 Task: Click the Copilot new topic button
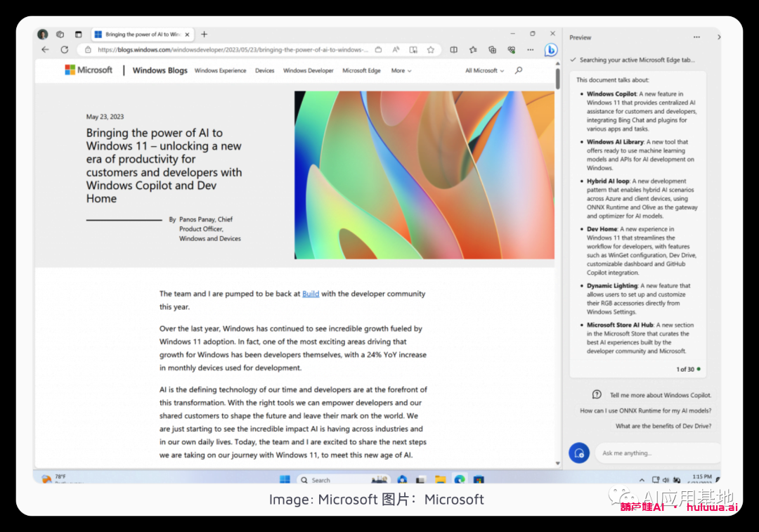coord(579,453)
